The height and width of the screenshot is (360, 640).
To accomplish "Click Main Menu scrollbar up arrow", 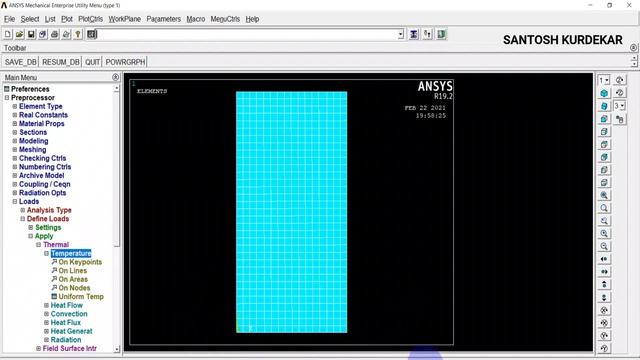I will [117, 88].
